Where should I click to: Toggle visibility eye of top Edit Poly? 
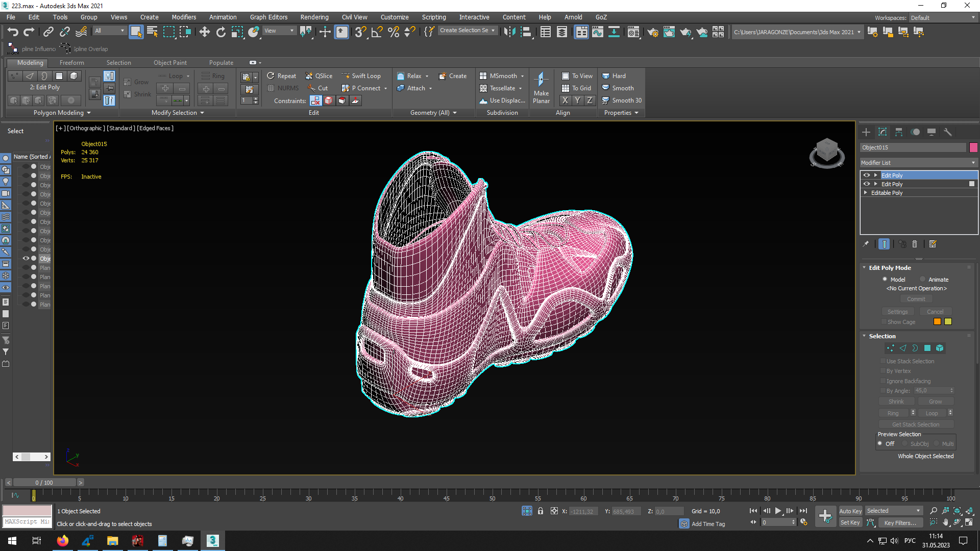(x=867, y=175)
